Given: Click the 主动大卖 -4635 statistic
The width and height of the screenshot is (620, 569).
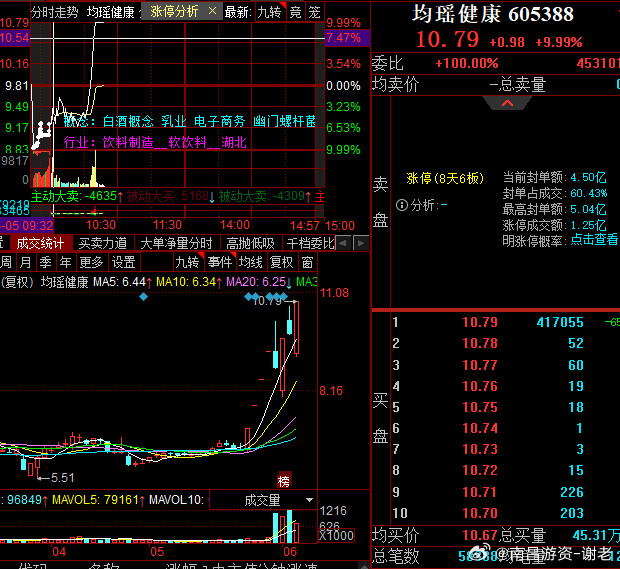Looking at the screenshot, I should 77,196.
